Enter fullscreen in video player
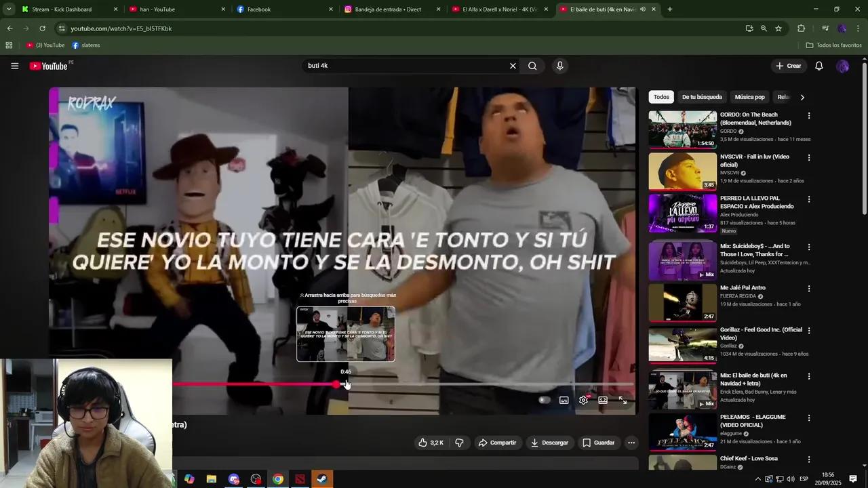This screenshot has width=868, height=488. [x=623, y=400]
